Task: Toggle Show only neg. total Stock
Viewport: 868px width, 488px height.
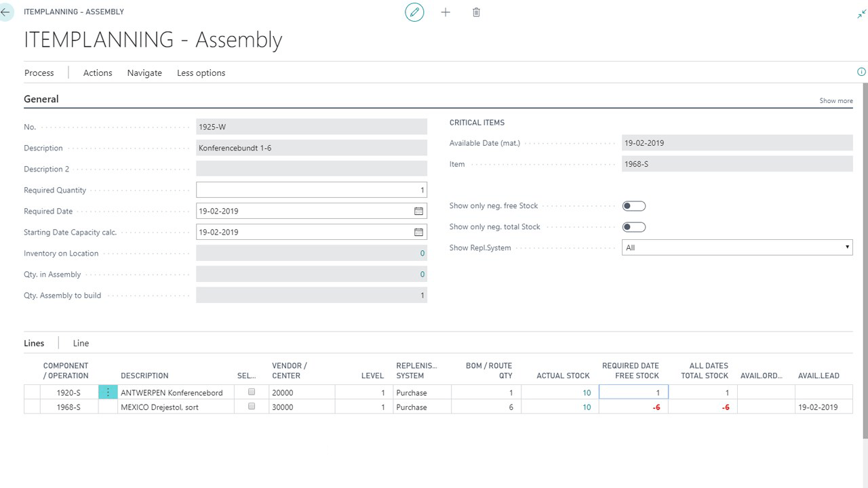Action: 634,227
